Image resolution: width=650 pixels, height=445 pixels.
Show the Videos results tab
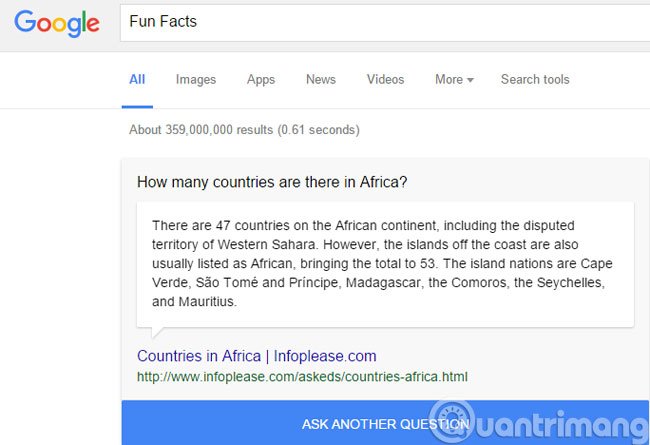(385, 80)
